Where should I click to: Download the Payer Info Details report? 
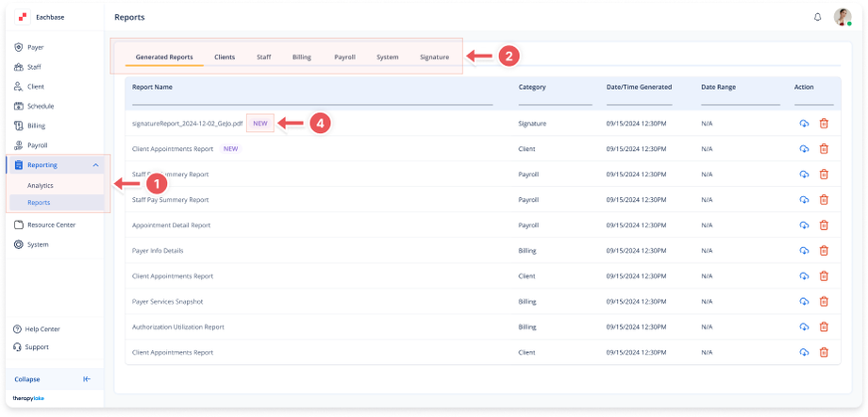point(804,251)
